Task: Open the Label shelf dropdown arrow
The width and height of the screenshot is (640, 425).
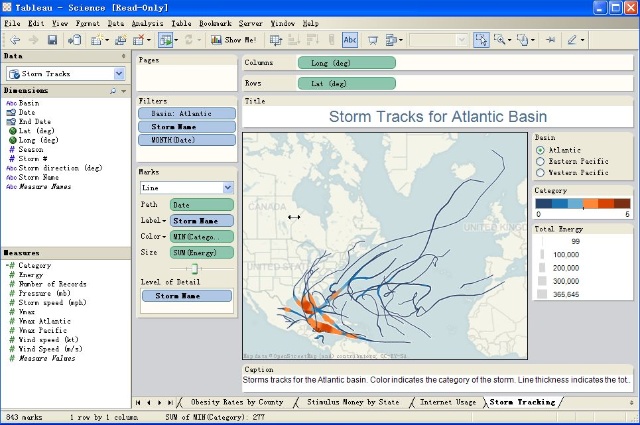Action: [164, 221]
